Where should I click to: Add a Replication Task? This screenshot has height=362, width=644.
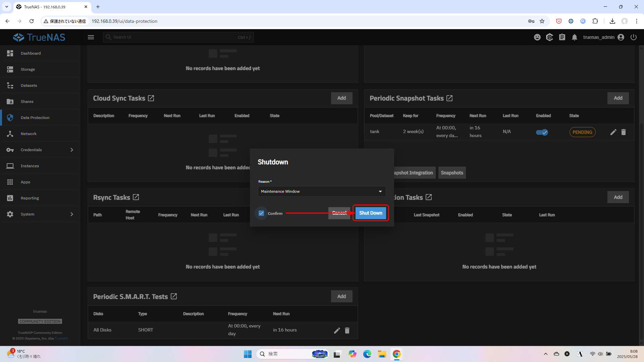618,197
